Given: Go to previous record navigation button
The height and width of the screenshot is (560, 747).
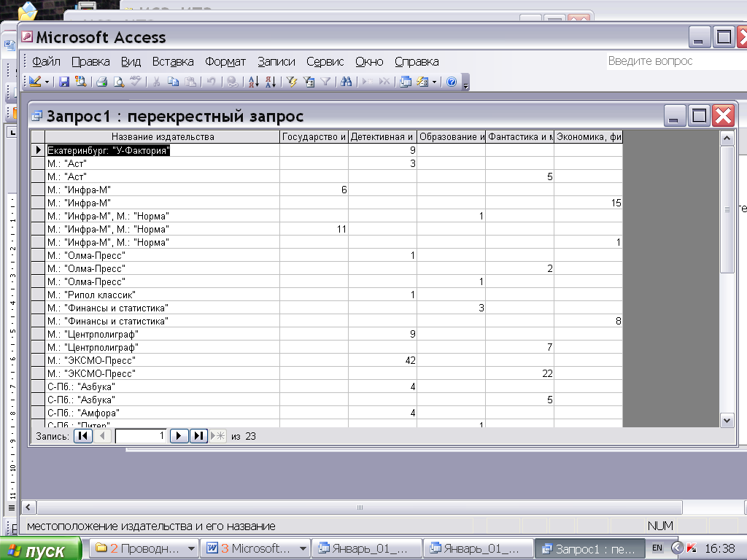Looking at the screenshot, I should click(102, 436).
